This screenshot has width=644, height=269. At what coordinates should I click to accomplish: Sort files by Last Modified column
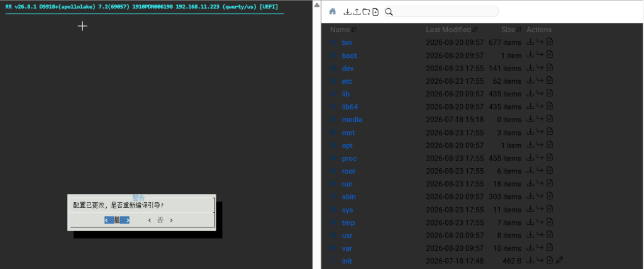(452, 30)
